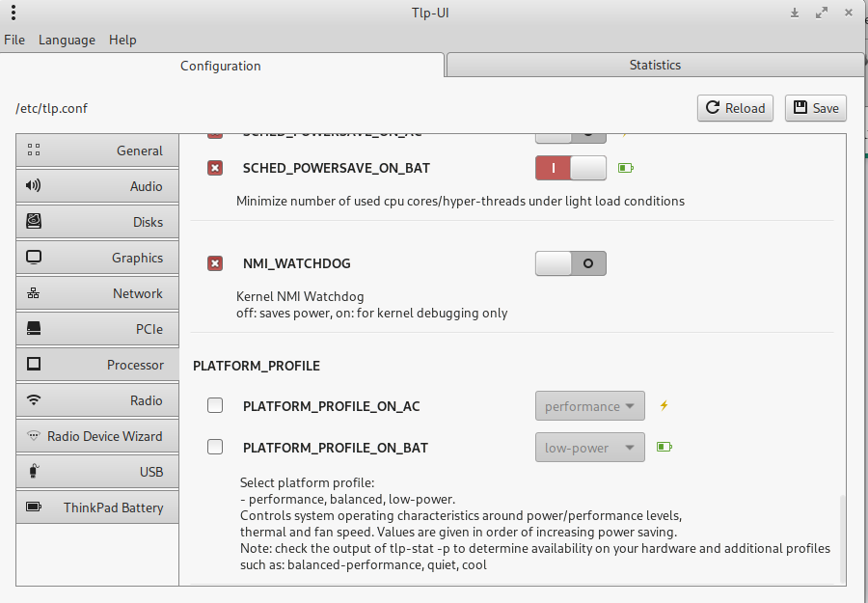Reload the tlp.conf configuration
Viewport: 868px width, 603px height.
coord(735,108)
